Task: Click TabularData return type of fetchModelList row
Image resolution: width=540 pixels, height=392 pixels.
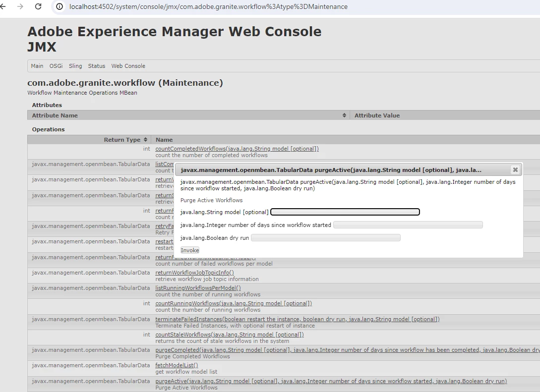Action: [x=91, y=365]
